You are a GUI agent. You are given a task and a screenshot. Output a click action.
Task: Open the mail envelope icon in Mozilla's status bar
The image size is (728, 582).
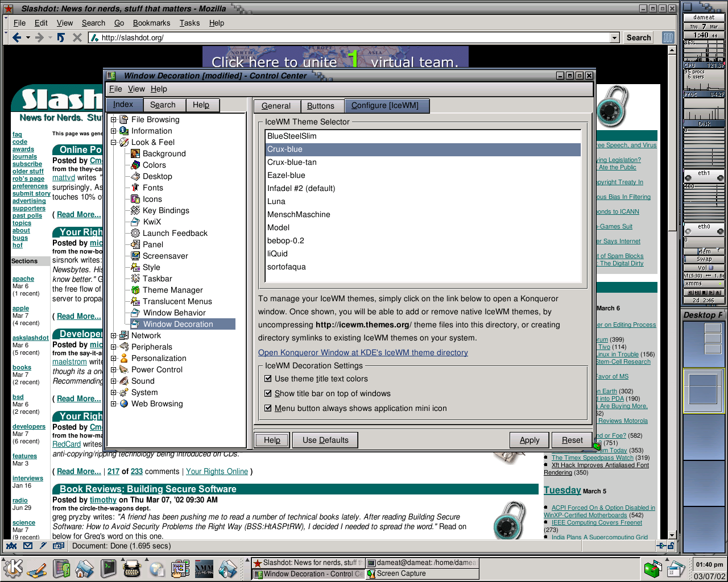27,546
